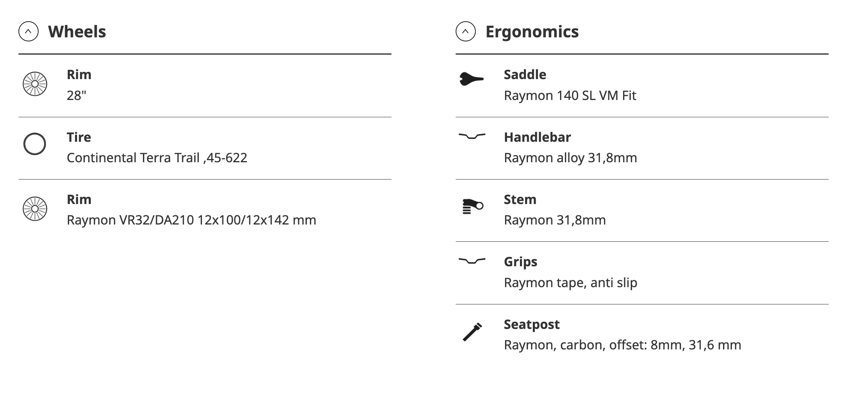This screenshot has width=868, height=396.
Task: Click the saddle icon
Action: click(x=471, y=79)
